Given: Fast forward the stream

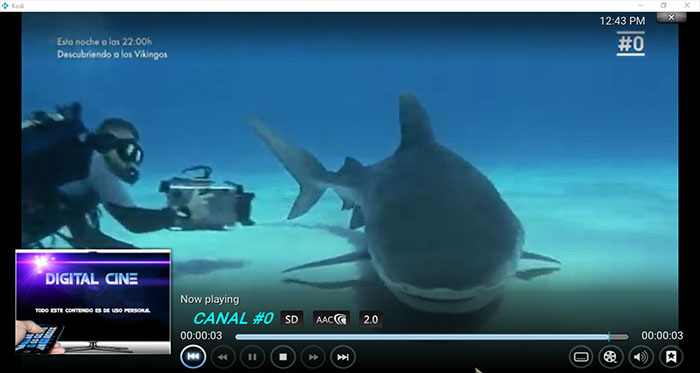Looking at the screenshot, I should coord(313,357).
